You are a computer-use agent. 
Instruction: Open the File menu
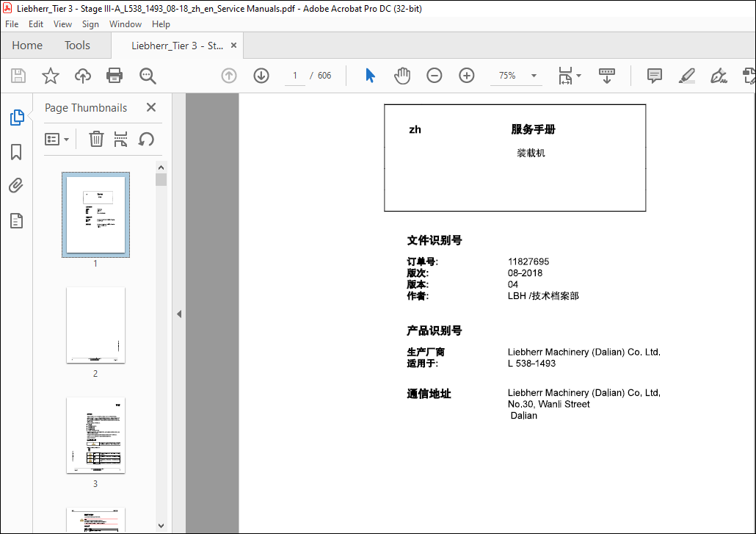tap(12, 24)
